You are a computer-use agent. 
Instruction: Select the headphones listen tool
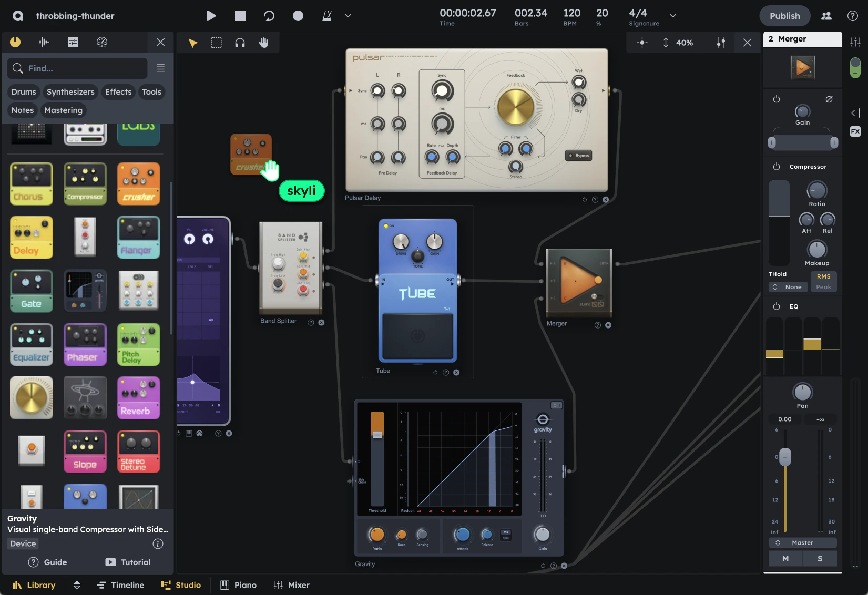tap(240, 43)
